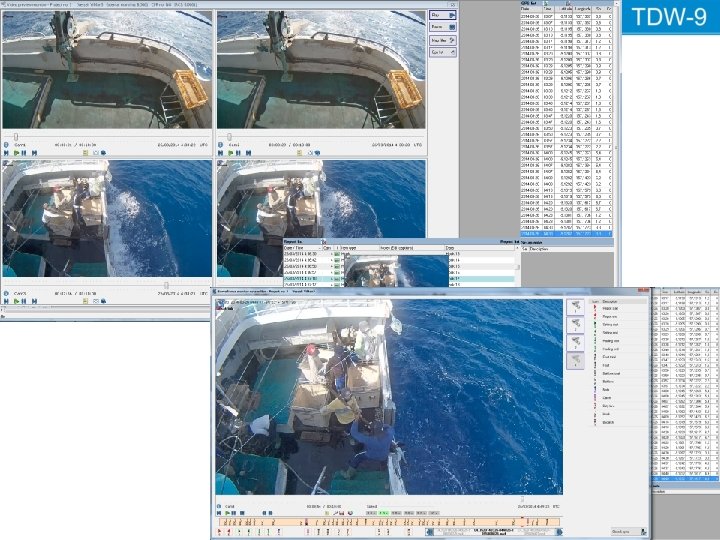Click next file arrow below front timeline
Viewport: 720px width, 540px height.
(x=559, y=532)
